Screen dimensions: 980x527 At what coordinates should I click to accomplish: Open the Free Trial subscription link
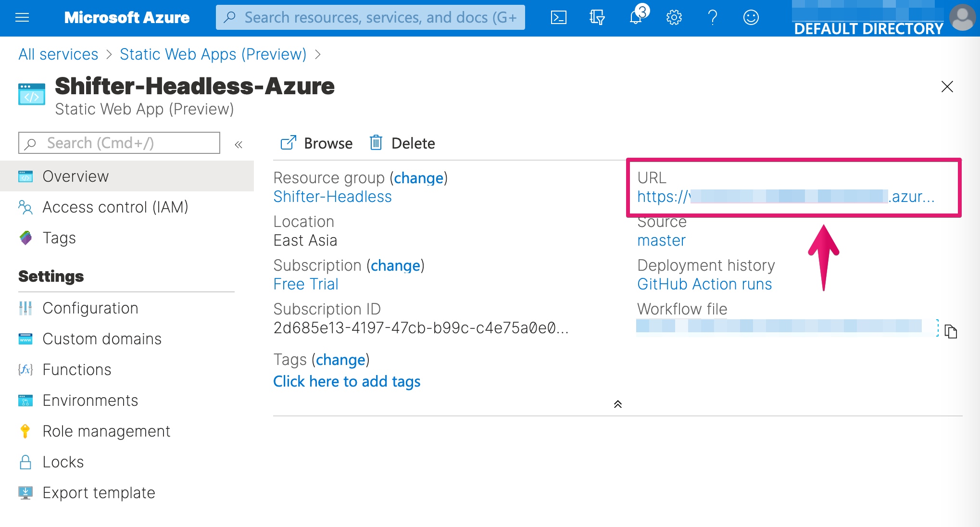click(x=306, y=284)
